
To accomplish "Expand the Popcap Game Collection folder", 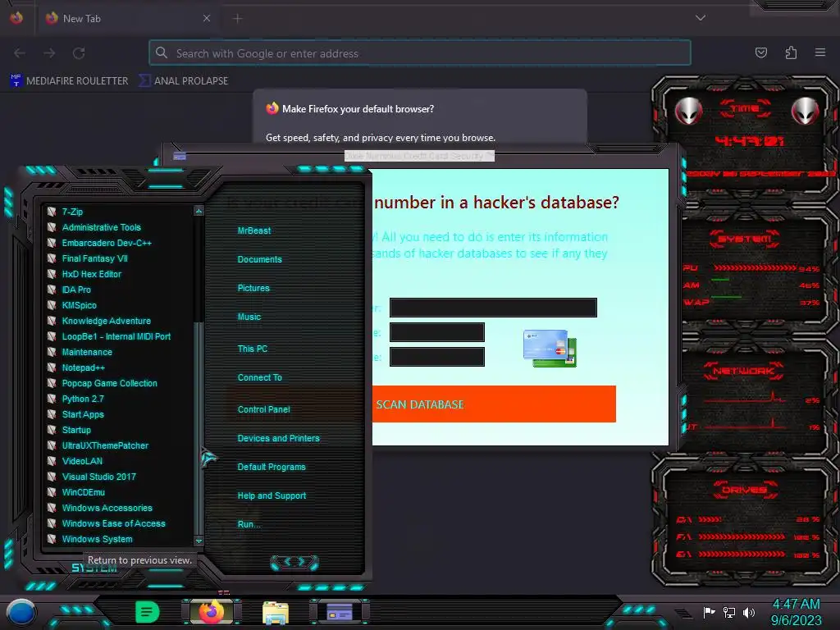I will pyautogui.click(x=109, y=382).
